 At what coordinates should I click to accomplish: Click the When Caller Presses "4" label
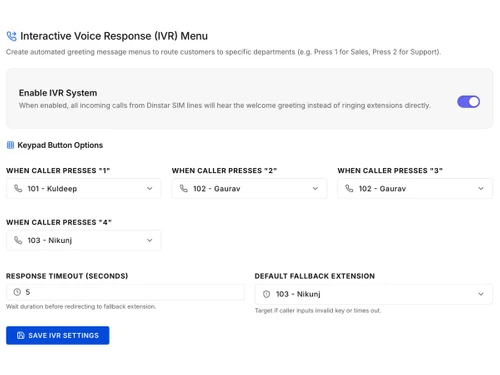[x=59, y=222]
